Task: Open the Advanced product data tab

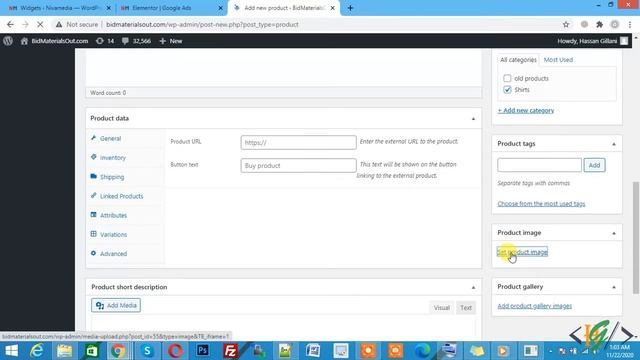Action: coord(113,253)
